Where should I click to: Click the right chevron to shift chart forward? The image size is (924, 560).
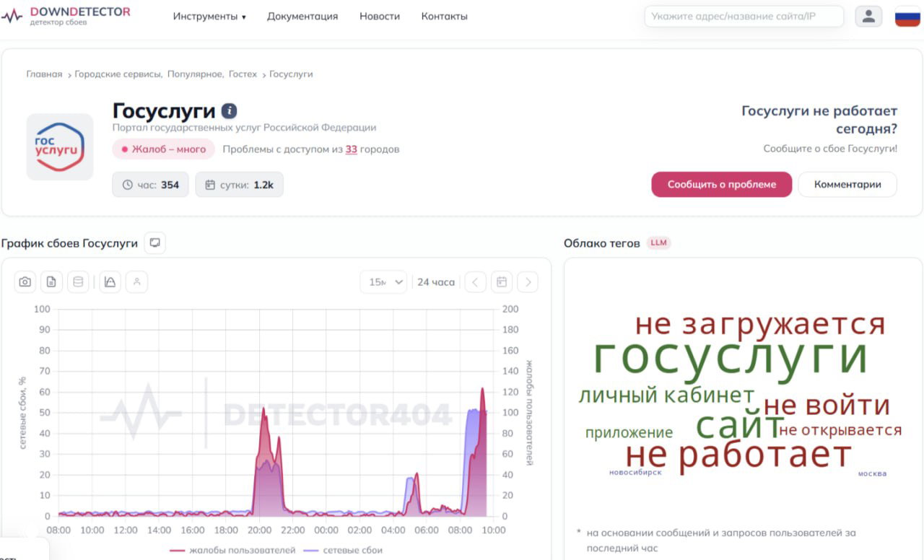[528, 281]
